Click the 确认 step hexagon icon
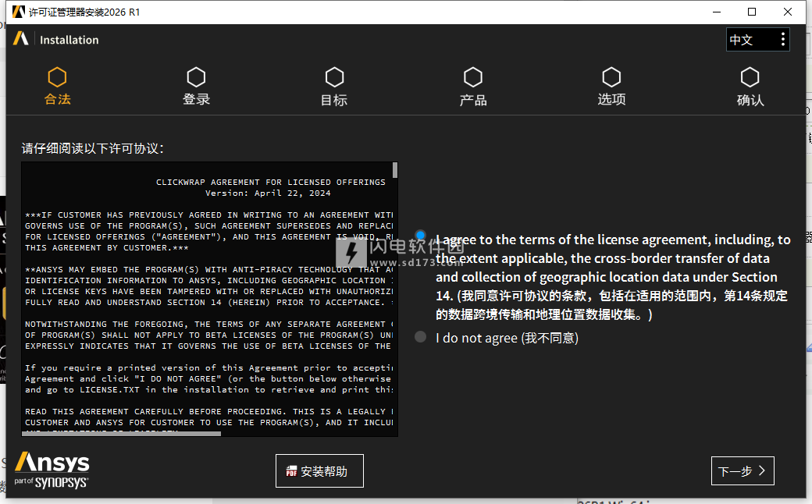812x504 pixels. click(750, 77)
